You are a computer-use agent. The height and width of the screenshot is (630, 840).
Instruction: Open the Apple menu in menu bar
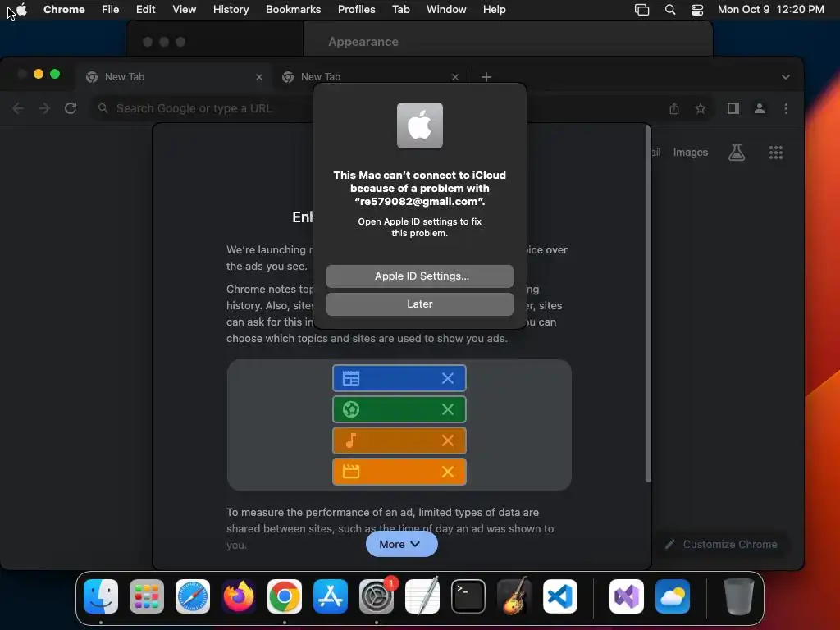(x=21, y=9)
